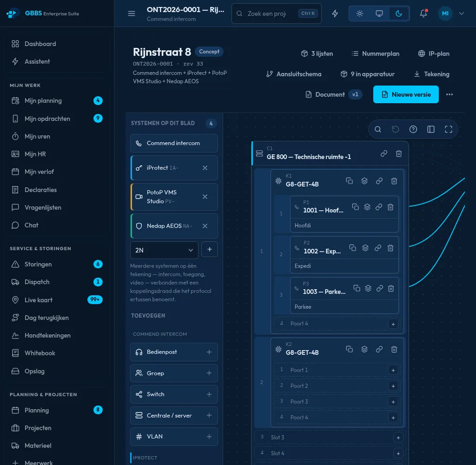The width and height of the screenshot is (476, 465).
Task: Click layers icon on K1 G8-GET-4B
Action: click(364, 181)
